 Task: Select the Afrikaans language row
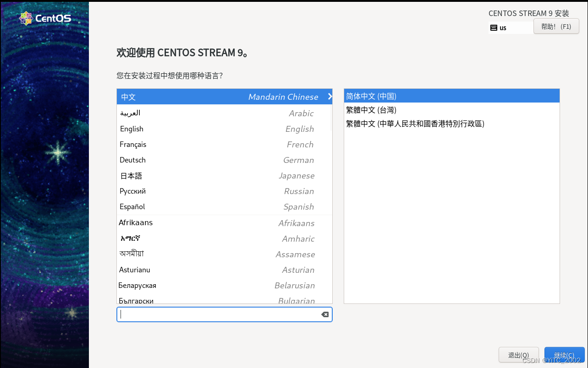pyautogui.click(x=225, y=223)
